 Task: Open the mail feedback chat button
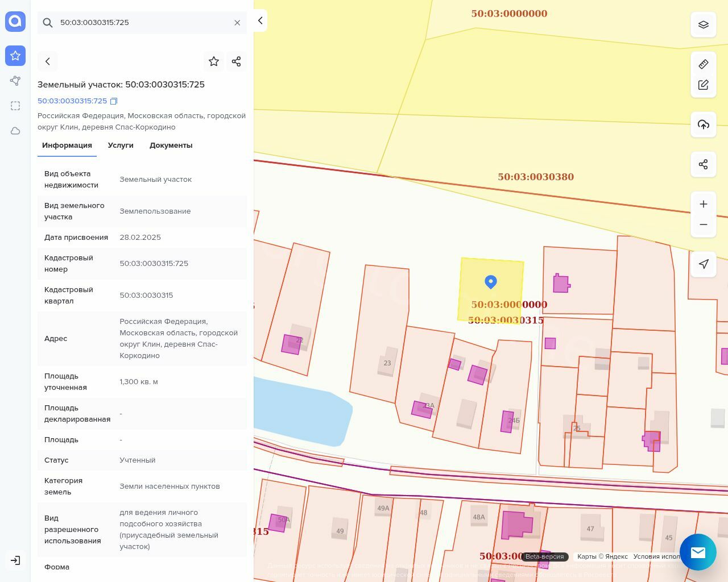pos(698,552)
